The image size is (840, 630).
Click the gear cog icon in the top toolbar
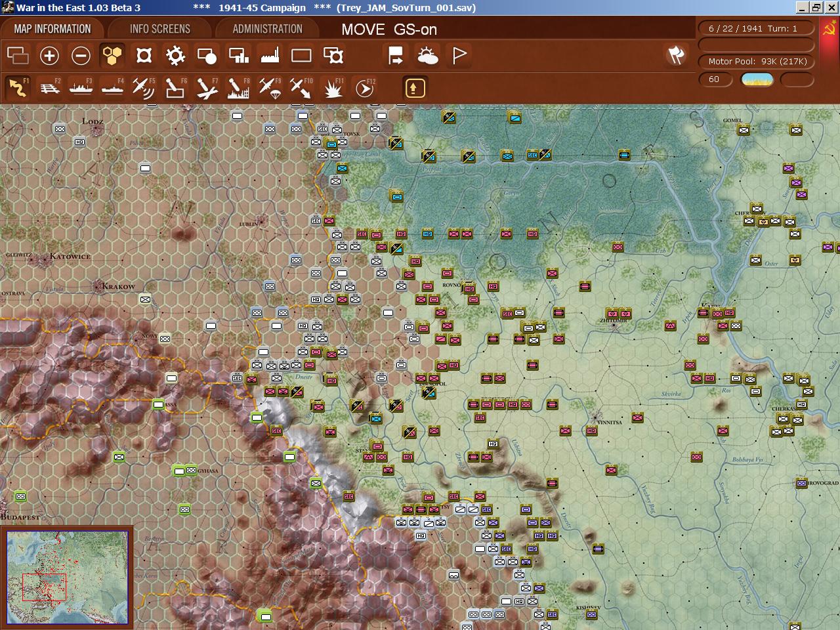[175, 56]
